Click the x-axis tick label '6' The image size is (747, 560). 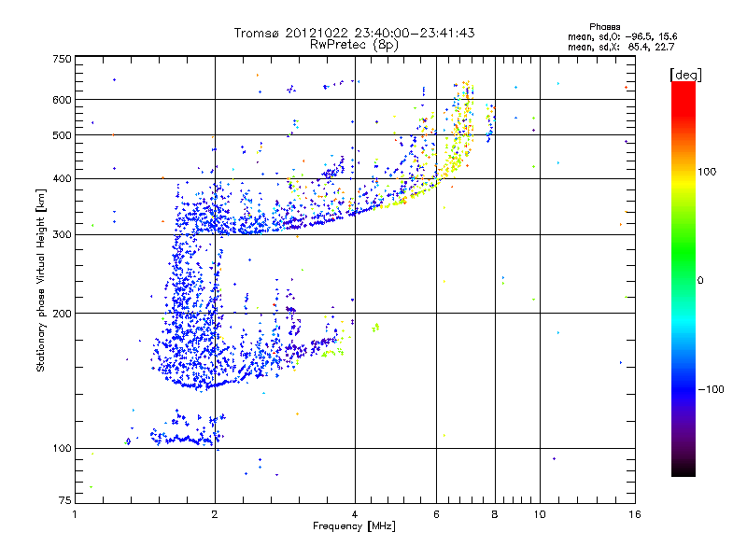pos(436,514)
